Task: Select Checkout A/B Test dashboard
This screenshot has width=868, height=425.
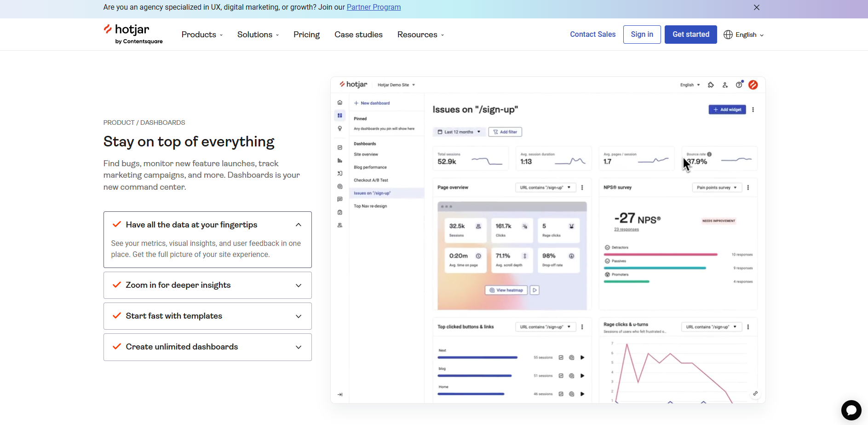Action: click(x=371, y=180)
